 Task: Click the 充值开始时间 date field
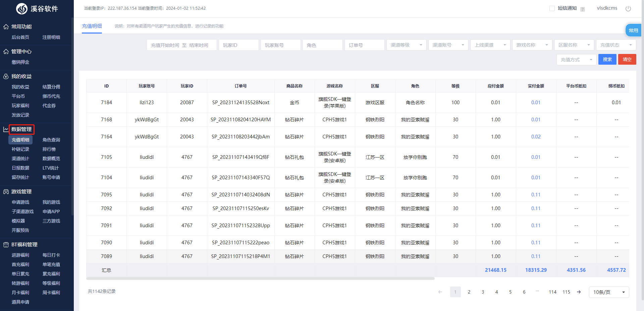pyautogui.click(x=165, y=45)
